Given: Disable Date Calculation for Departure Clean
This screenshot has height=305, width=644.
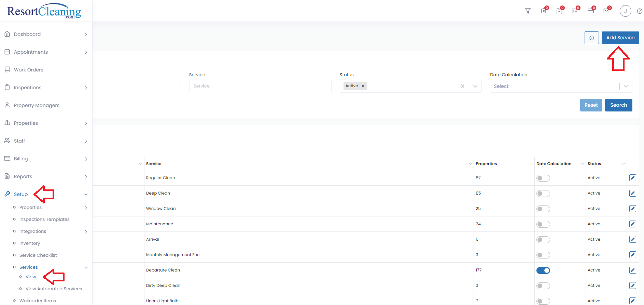Looking at the screenshot, I should pyautogui.click(x=543, y=270).
